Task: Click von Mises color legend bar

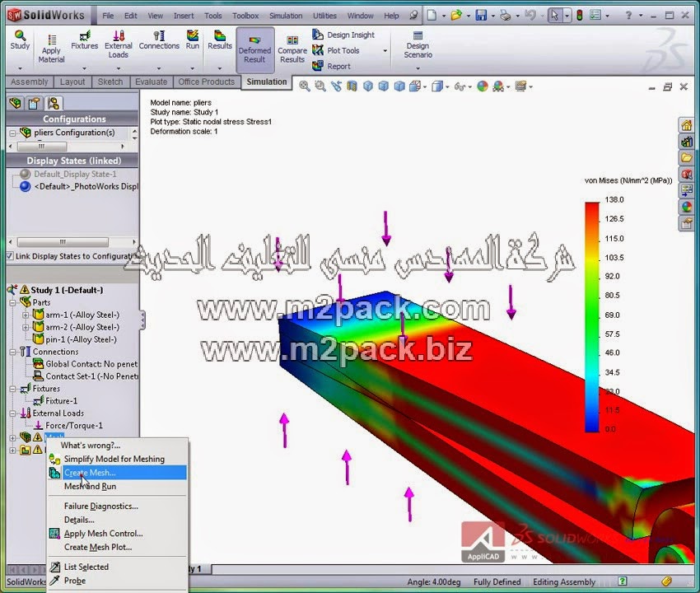Action: (x=592, y=317)
